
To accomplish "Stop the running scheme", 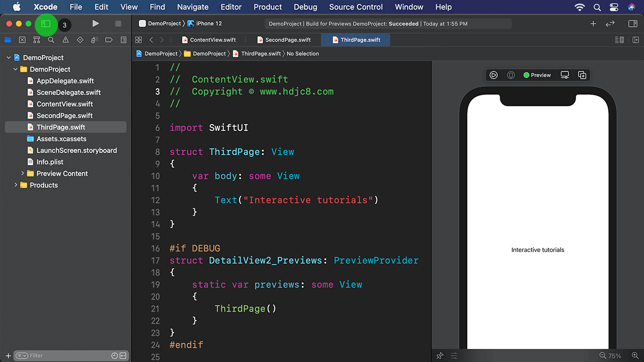I will click(118, 24).
